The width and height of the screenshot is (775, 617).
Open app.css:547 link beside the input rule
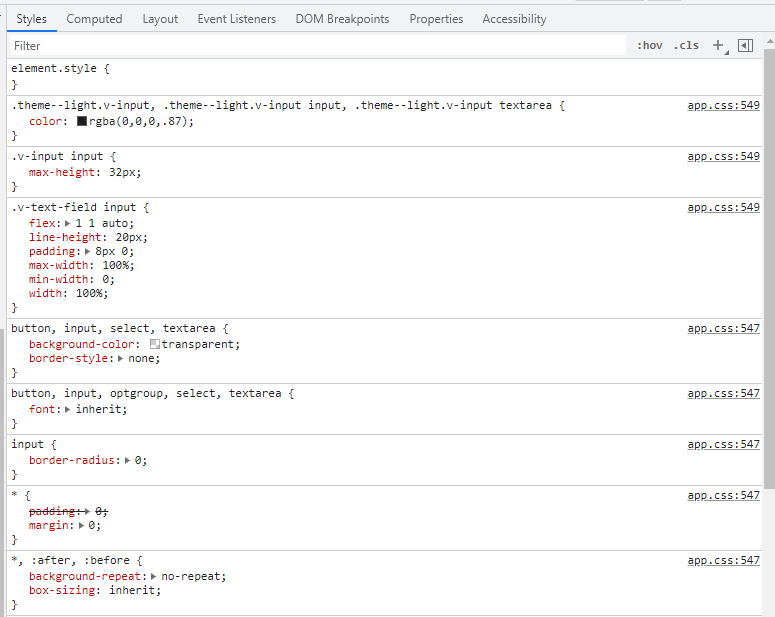723,444
